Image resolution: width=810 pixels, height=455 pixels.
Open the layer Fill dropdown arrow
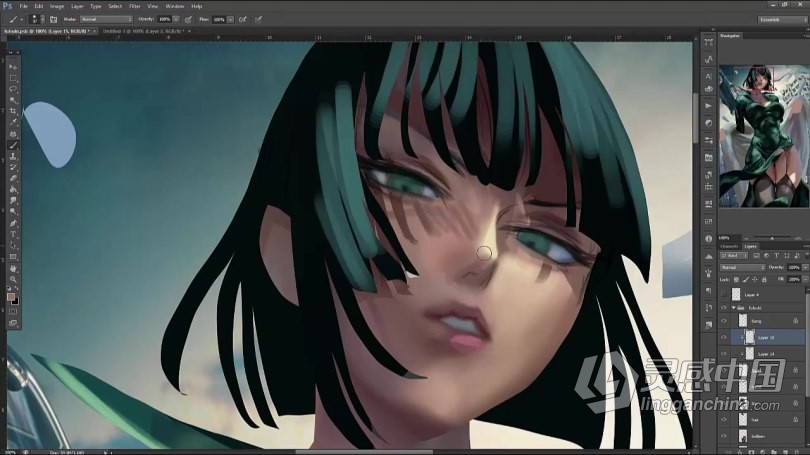(805, 279)
